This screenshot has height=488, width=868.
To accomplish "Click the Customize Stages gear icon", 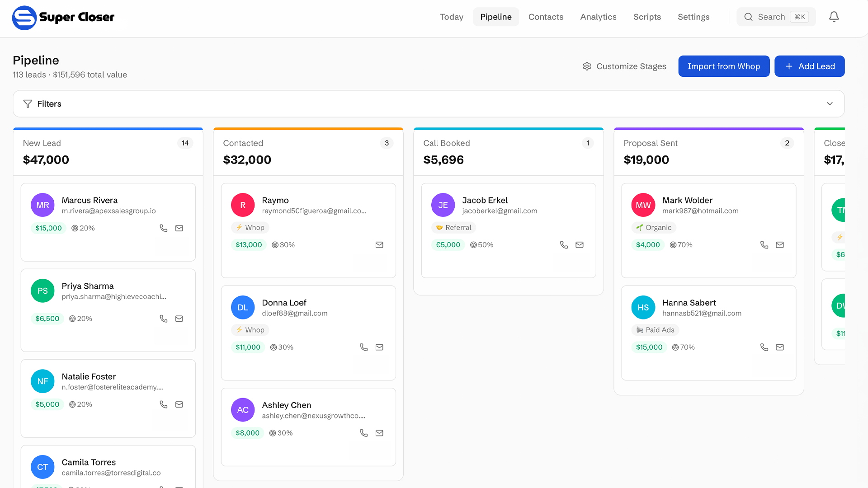I will coord(587,66).
